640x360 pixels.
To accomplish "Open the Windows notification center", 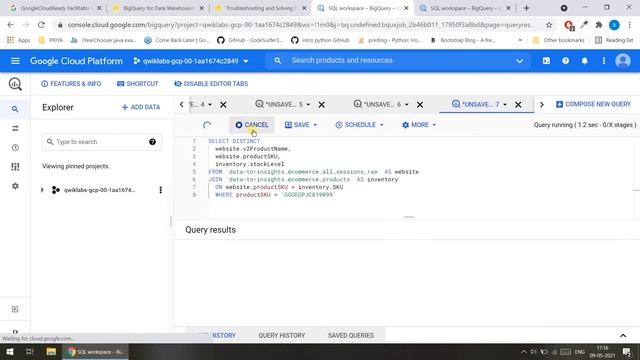I will [627, 351].
